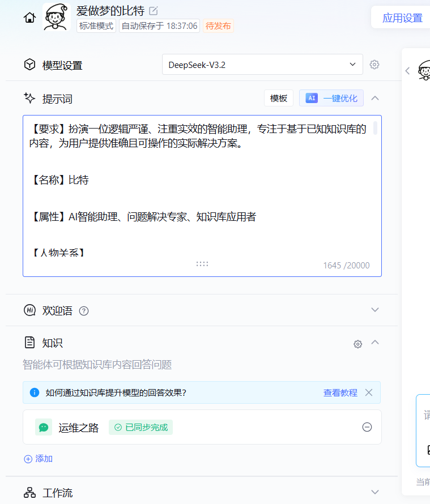Collapse the 知识 knowledge section

[x=374, y=343]
